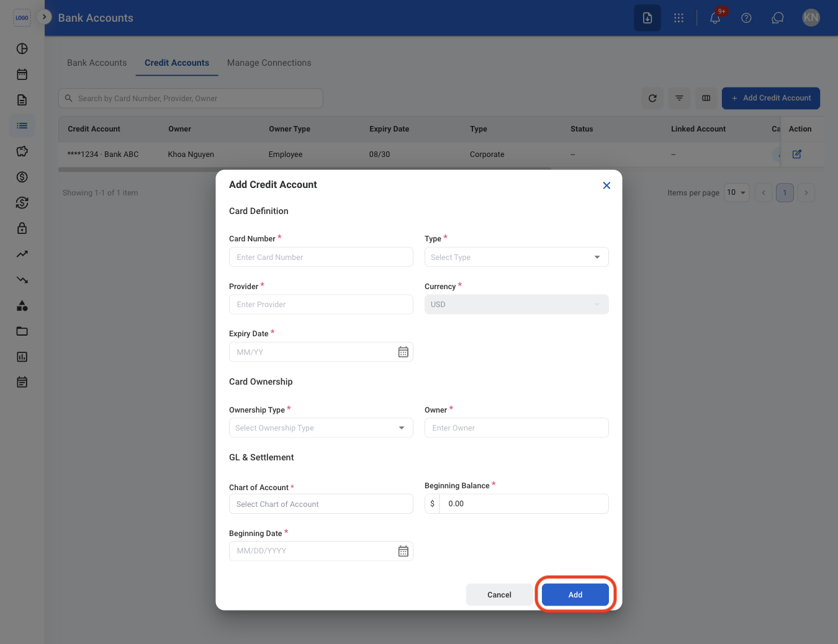Close the Add Credit Account dialog

pyautogui.click(x=606, y=186)
